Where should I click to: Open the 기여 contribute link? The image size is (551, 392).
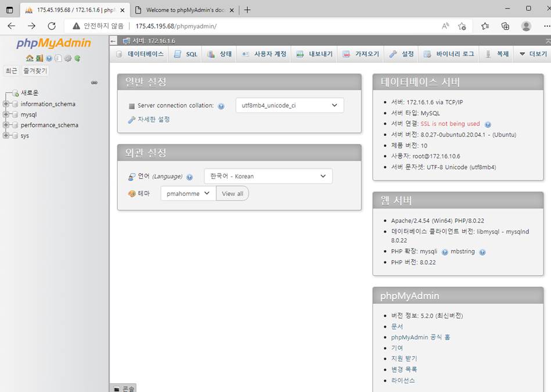click(397, 348)
